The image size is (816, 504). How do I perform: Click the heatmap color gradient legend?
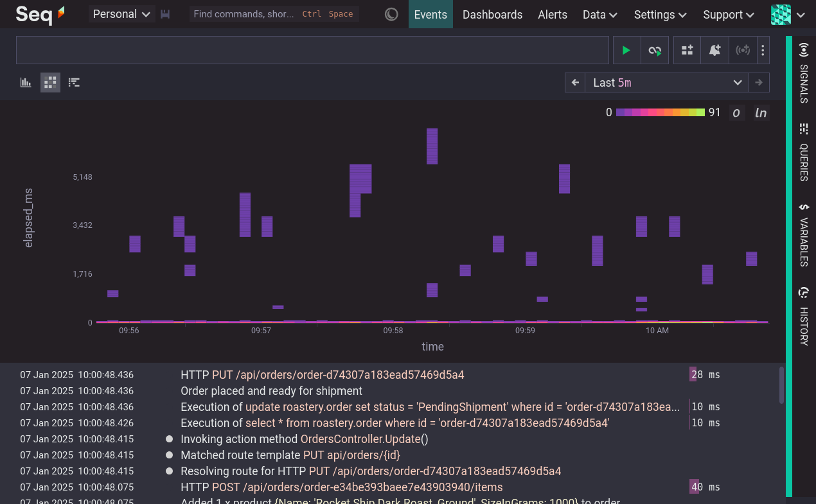(x=660, y=112)
